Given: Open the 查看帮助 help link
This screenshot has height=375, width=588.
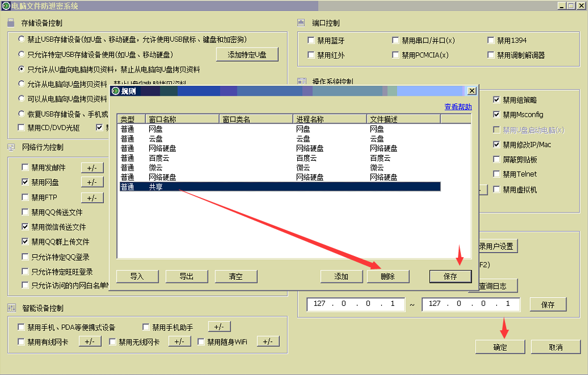Looking at the screenshot, I should tap(457, 107).
